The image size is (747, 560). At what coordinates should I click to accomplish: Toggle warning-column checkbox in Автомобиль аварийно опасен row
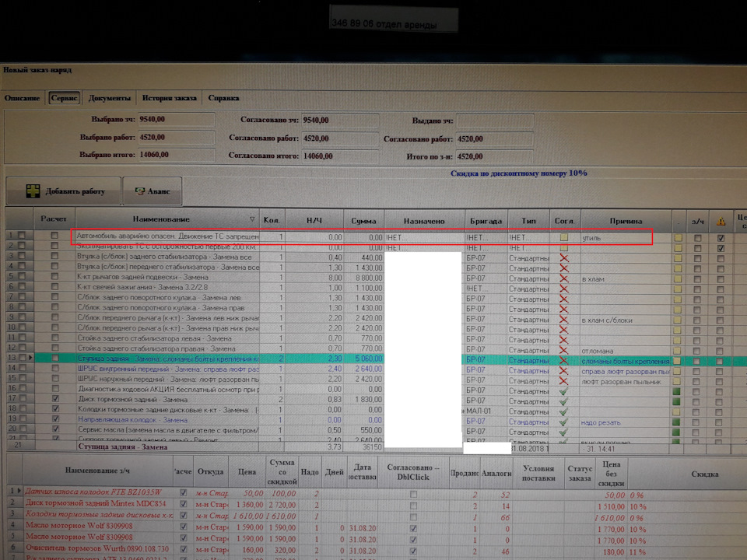click(x=721, y=238)
